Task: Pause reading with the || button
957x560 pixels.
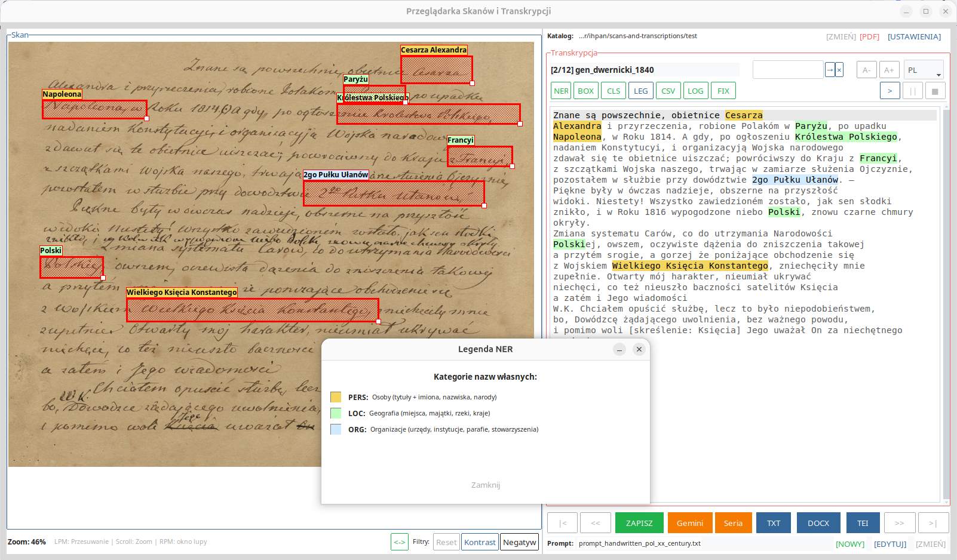Action: 913,91
